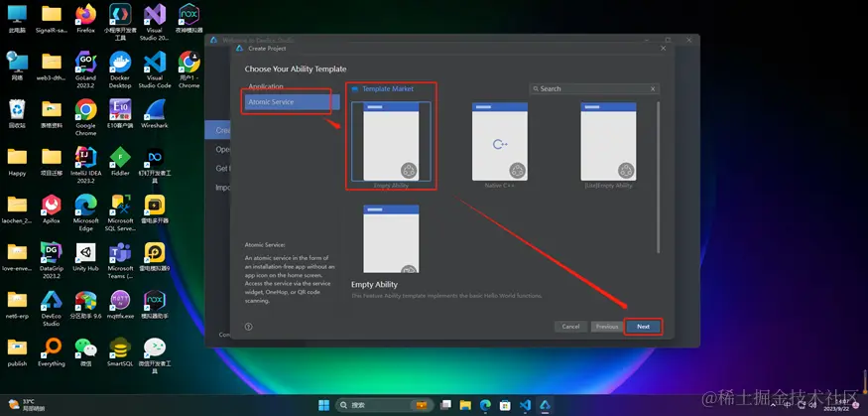Open Microsoft SQL Server shortcut

tap(120, 212)
